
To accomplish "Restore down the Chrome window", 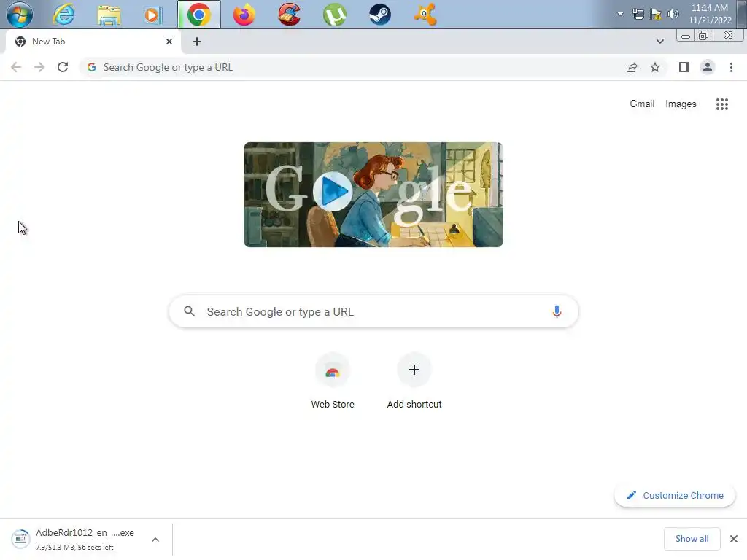I will tap(704, 36).
